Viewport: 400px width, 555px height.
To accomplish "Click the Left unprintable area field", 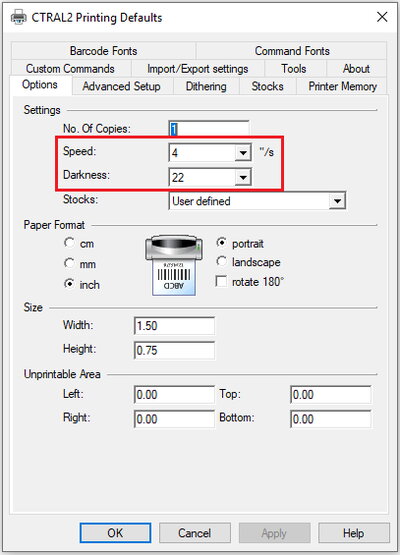I will pyautogui.click(x=174, y=394).
